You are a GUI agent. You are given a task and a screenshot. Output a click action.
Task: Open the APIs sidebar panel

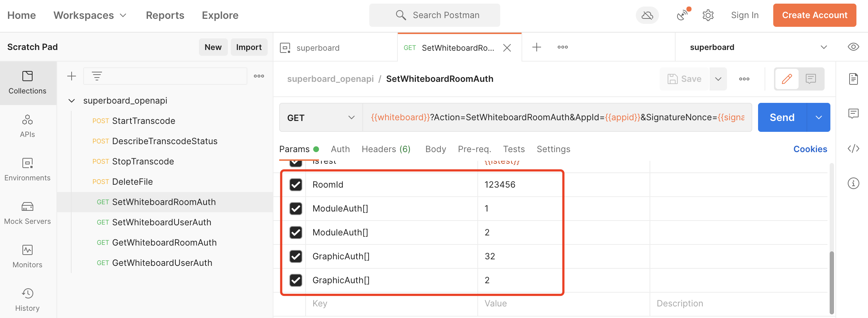pyautogui.click(x=27, y=126)
